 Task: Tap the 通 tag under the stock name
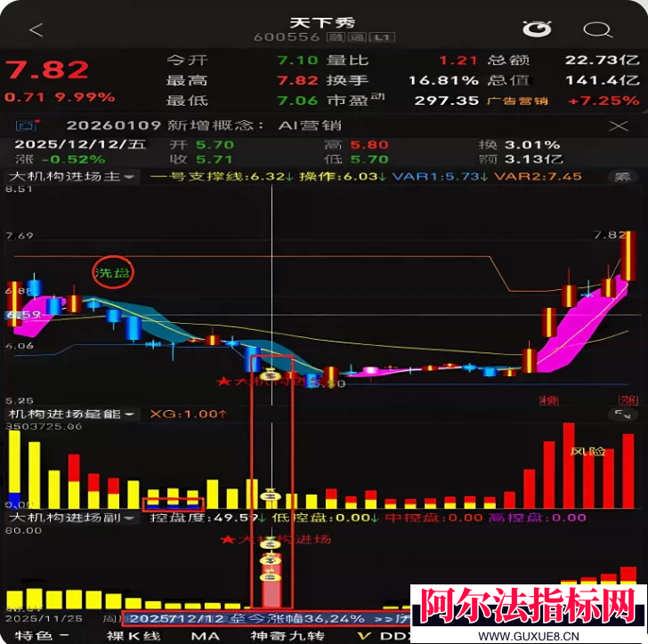(x=356, y=37)
